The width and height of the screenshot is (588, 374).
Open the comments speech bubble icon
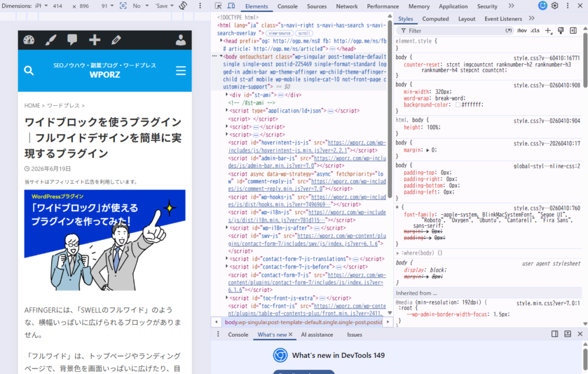[x=72, y=40]
